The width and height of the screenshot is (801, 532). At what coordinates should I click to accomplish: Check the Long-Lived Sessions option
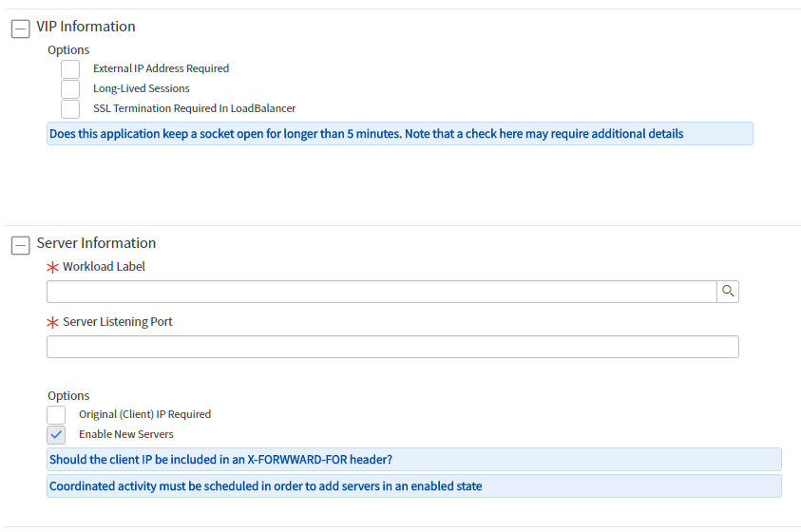pos(70,89)
